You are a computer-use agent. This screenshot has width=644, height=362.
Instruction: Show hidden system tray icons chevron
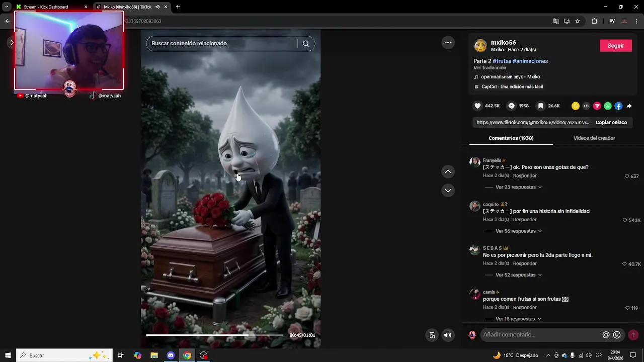(548, 355)
